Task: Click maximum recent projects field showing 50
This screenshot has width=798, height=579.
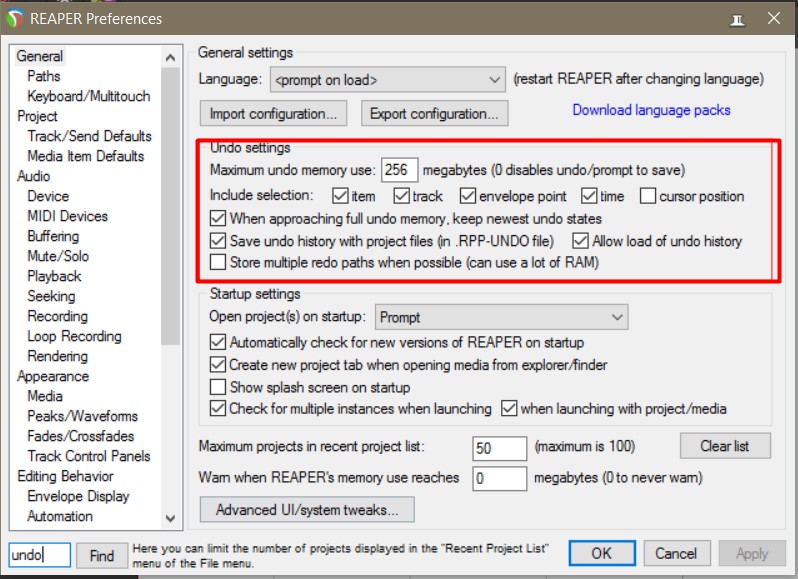Action: click(499, 448)
